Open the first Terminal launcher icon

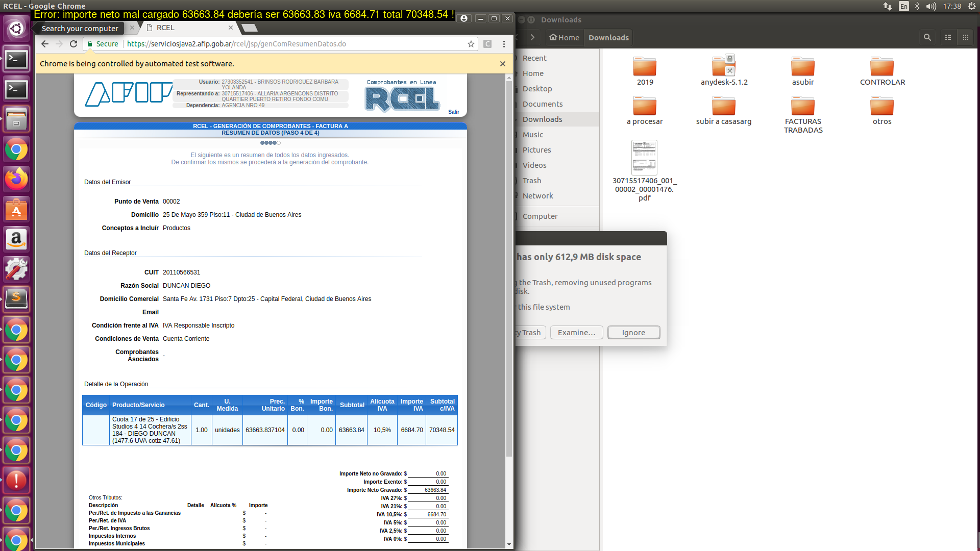(x=16, y=59)
